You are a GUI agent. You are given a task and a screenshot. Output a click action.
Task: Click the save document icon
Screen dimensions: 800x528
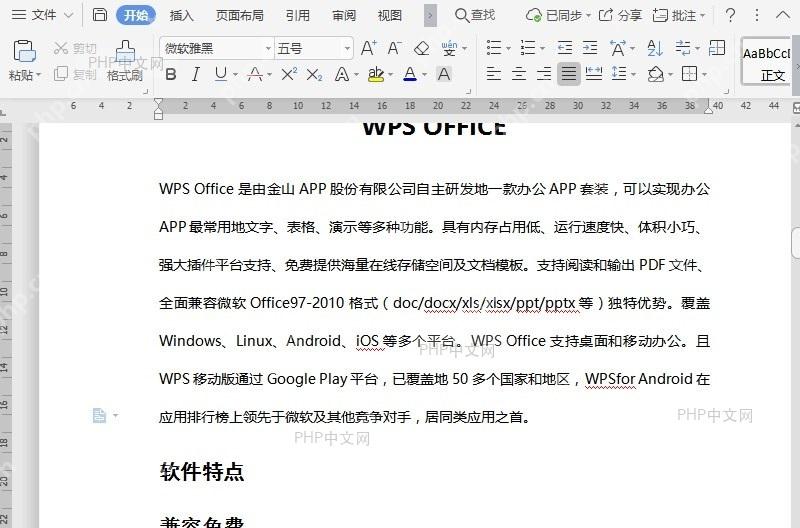[100, 15]
